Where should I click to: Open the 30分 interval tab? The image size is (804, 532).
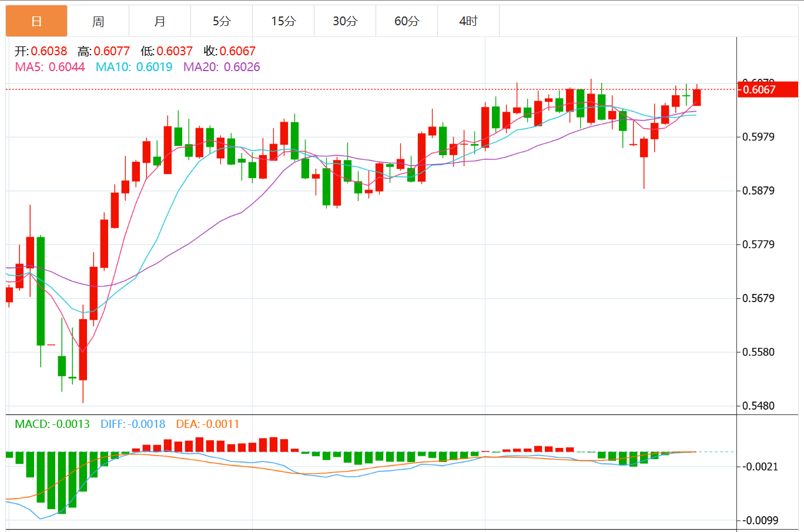point(345,21)
